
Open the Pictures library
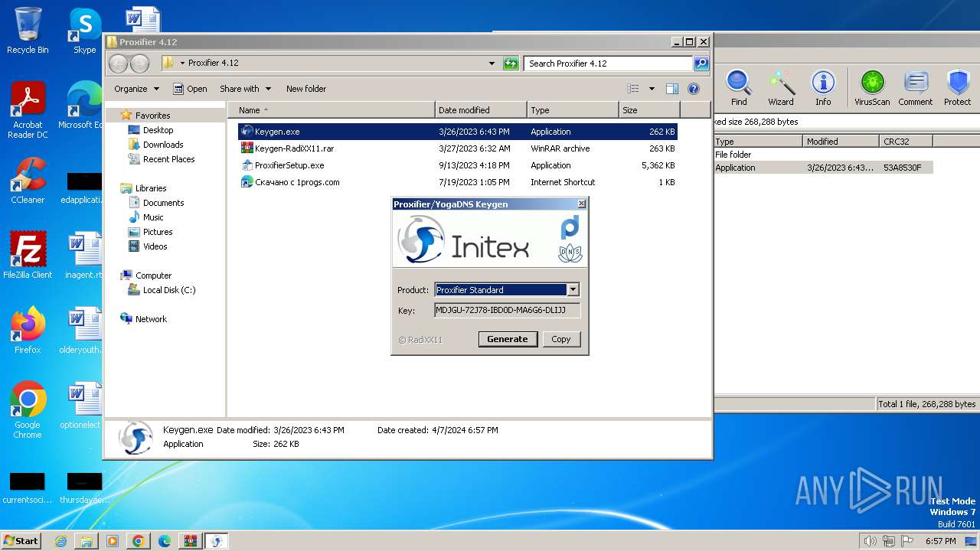pos(158,232)
